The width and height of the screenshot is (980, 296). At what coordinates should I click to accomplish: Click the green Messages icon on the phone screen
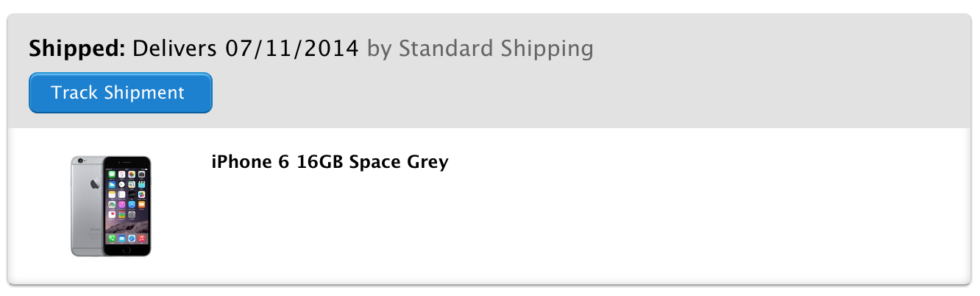point(112,175)
